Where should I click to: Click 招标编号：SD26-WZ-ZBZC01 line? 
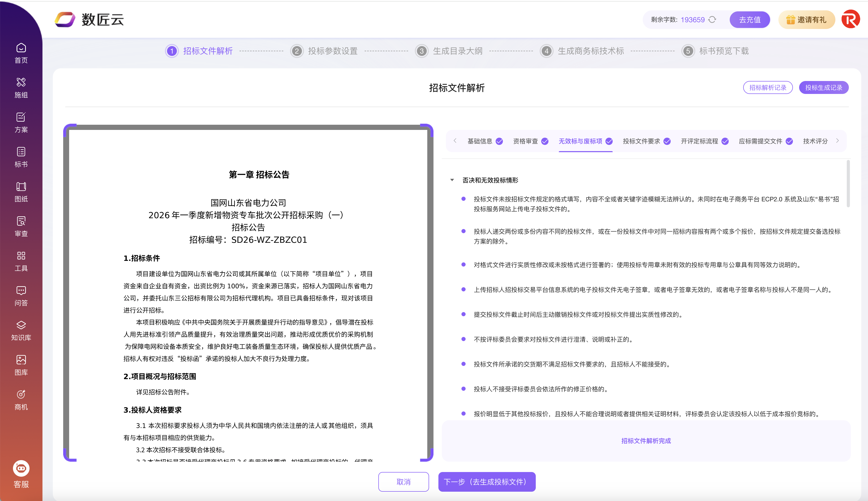248,239
